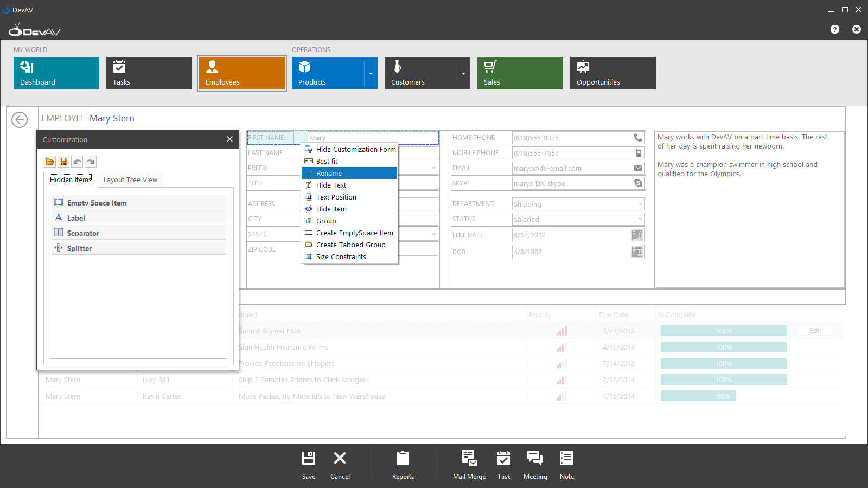Image resolution: width=868 pixels, height=488 pixels.
Task: Switch to Hidden Items tab
Action: coord(71,179)
